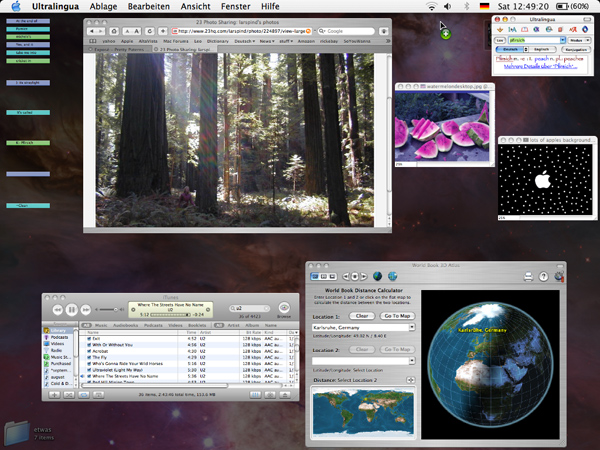Screen dimensions: 600x450
Task: Click the flat world map thumbnail
Action: pyautogui.click(x=363, y=411)
